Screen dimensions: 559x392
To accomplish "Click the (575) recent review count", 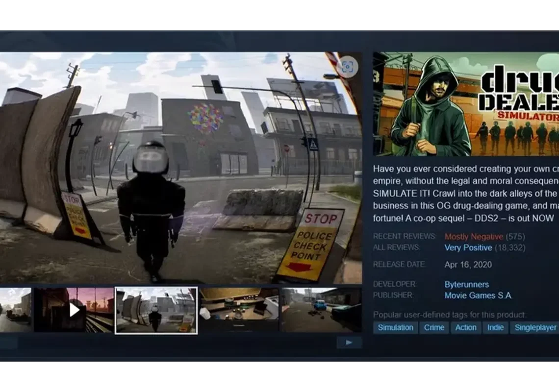I will pyautogui.click(x=515, y=237).
